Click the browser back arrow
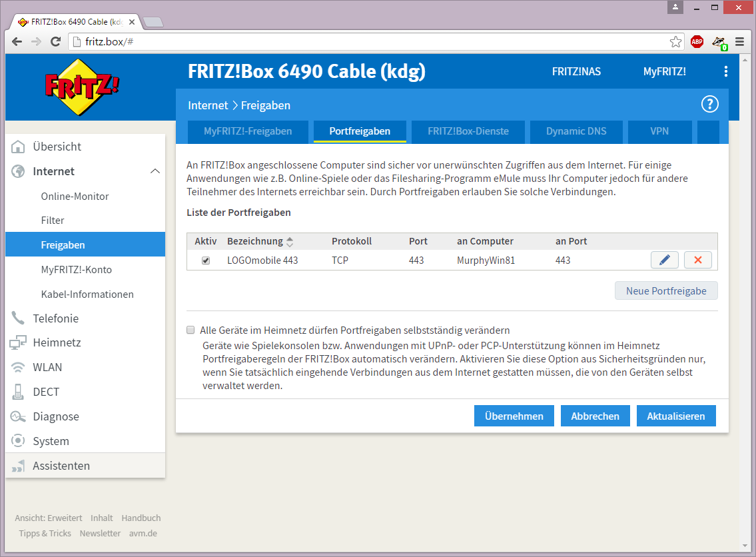 point(17,42)
